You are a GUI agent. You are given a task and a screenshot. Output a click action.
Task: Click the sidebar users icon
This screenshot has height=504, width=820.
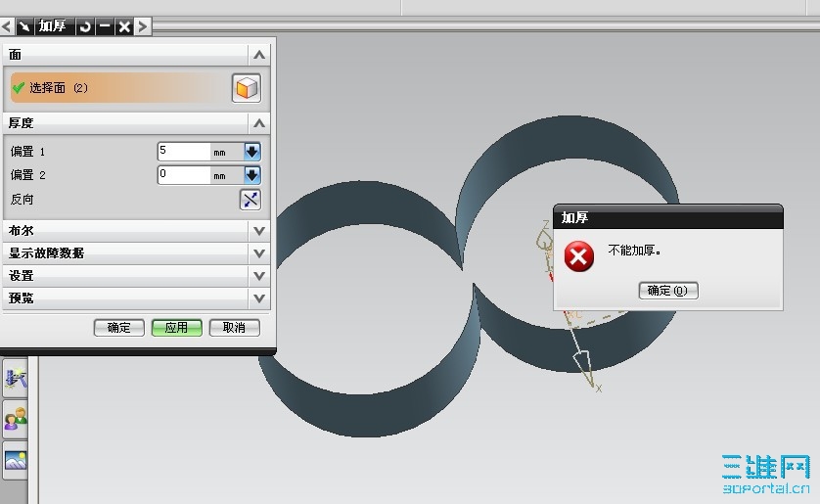[x=16, y=419]
